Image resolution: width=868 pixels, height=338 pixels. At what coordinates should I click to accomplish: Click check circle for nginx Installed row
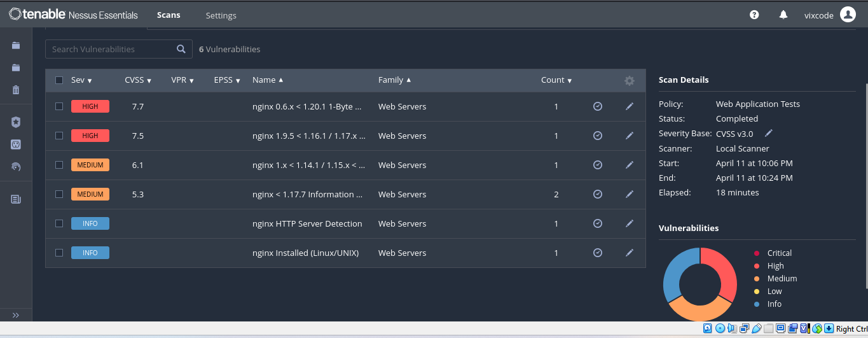(x=598, y=253)
